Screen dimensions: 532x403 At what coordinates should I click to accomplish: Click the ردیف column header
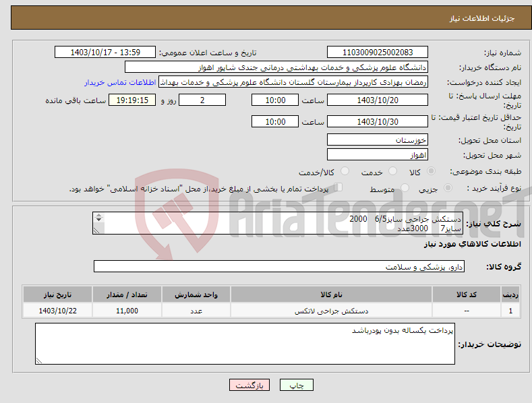coord(510,294)
